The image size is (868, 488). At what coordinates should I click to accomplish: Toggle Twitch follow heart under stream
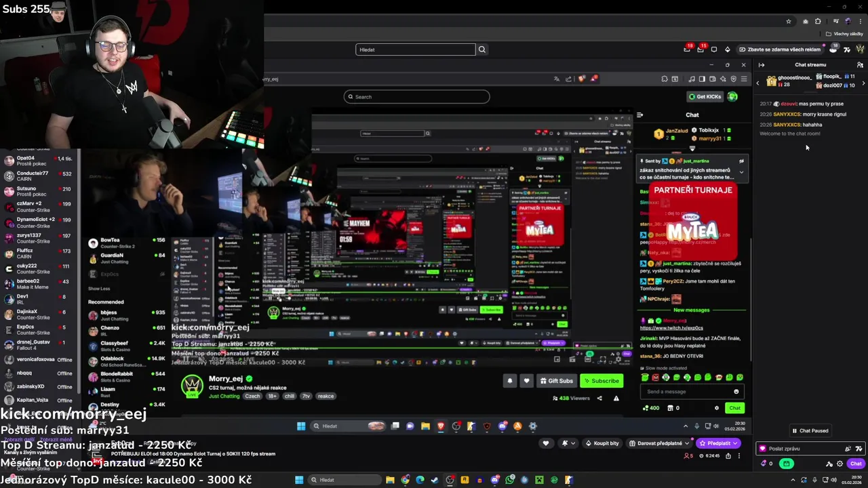click(546, 443)
